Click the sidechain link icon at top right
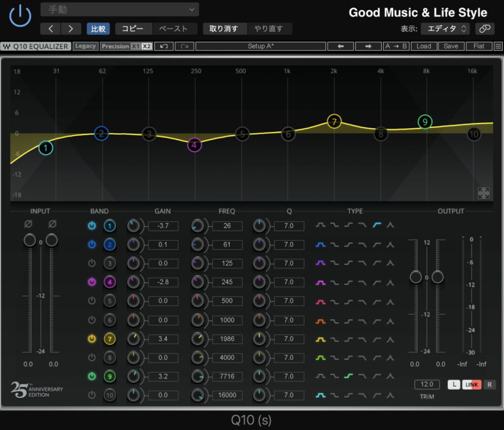 coord(485,29)
